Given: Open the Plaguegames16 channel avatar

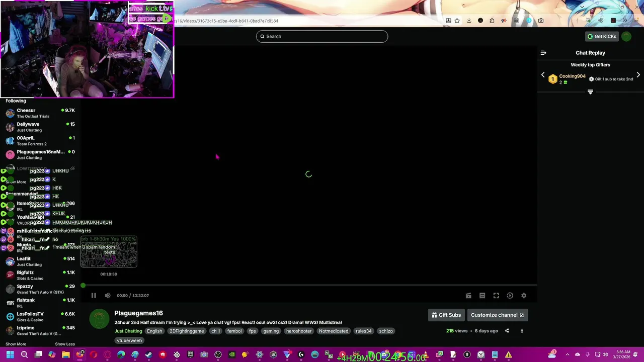Looking at the screenshot, I should 99,319.
